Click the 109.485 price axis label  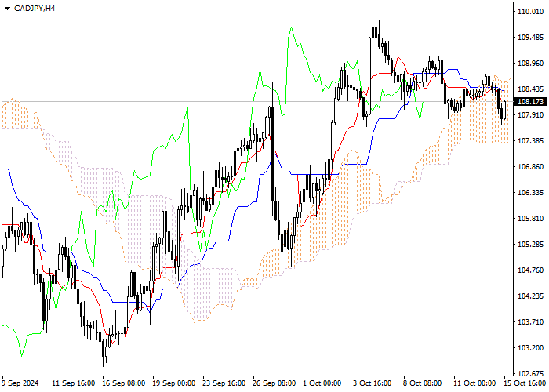(530, 38)
